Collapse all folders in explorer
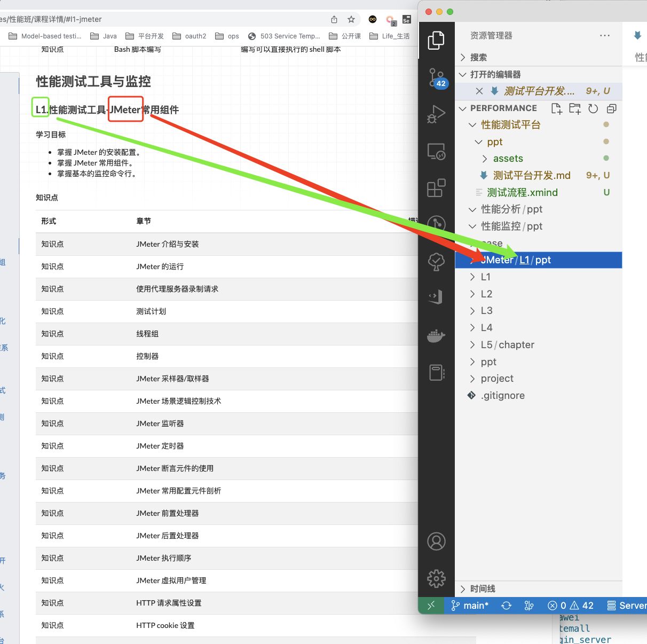Screen dimensions: 647x644 612,108
